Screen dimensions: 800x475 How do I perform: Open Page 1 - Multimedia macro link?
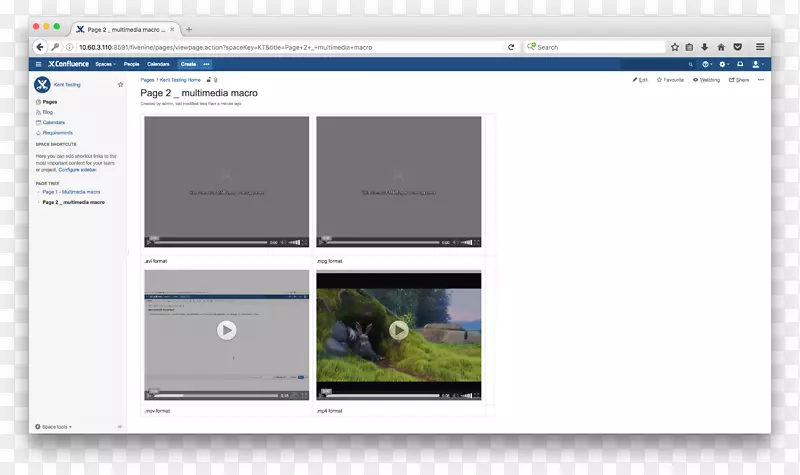pos(71,191)
